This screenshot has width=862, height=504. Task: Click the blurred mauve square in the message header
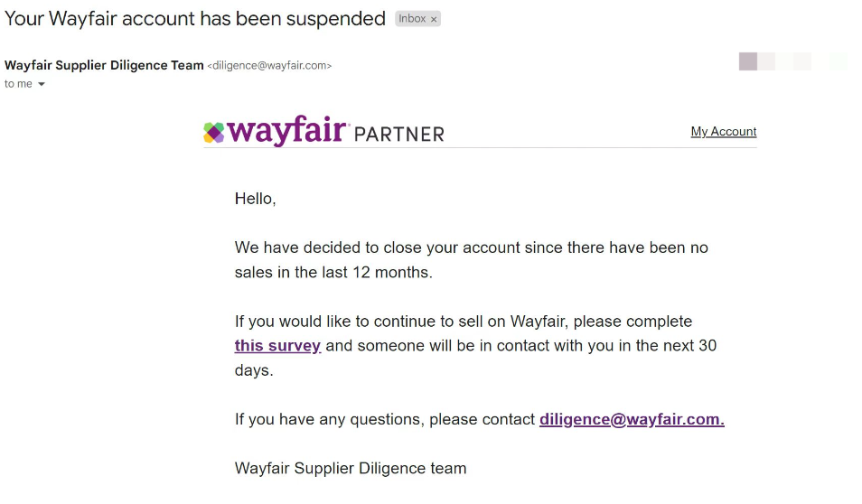click(747, 61)
